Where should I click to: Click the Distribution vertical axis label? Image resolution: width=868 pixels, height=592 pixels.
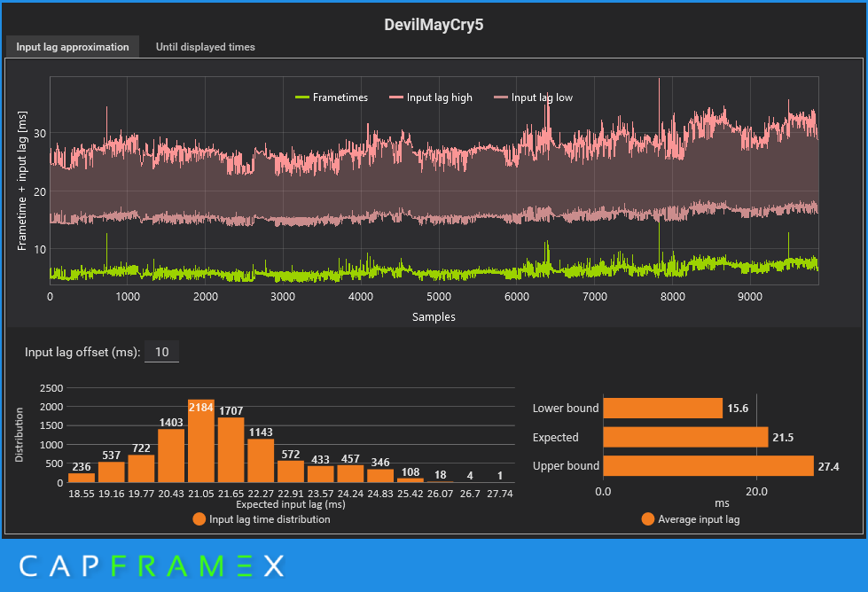point(20,435)
